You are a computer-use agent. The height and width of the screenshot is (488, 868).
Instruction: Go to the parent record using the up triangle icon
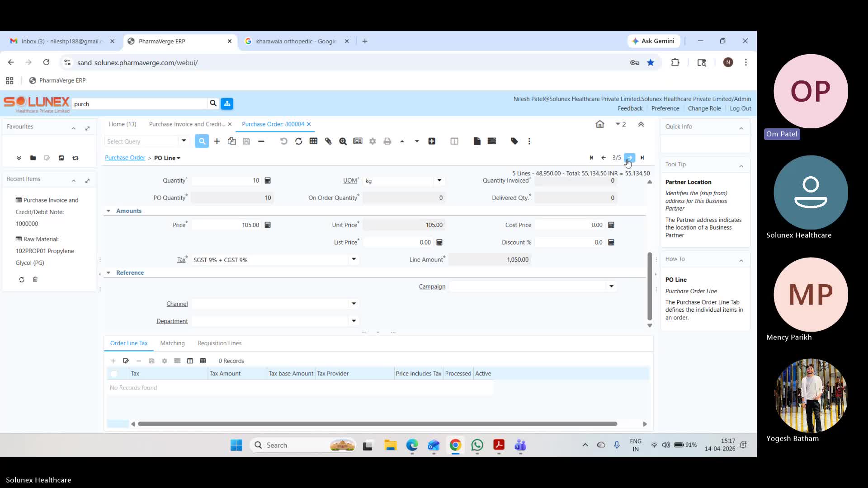coord(402,141)
